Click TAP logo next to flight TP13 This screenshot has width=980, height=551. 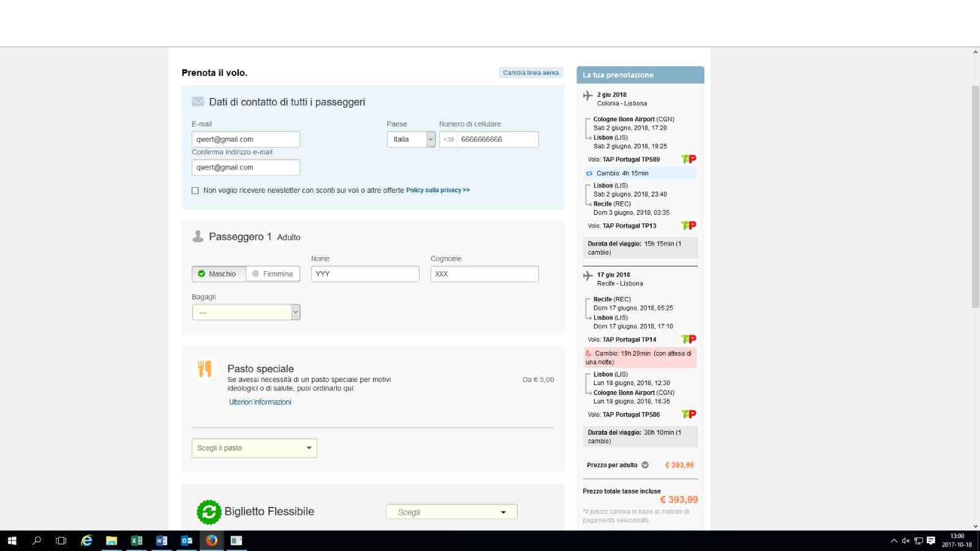pyautogui.click(x=688, y=225)
